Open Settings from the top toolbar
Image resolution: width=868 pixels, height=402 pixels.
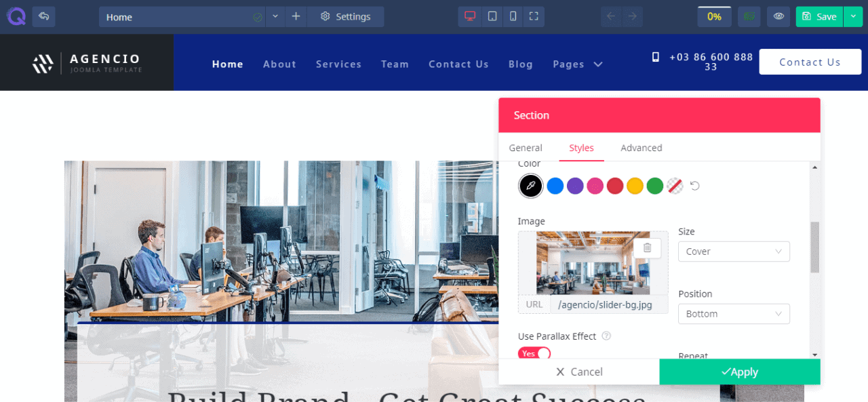(346, 16)
